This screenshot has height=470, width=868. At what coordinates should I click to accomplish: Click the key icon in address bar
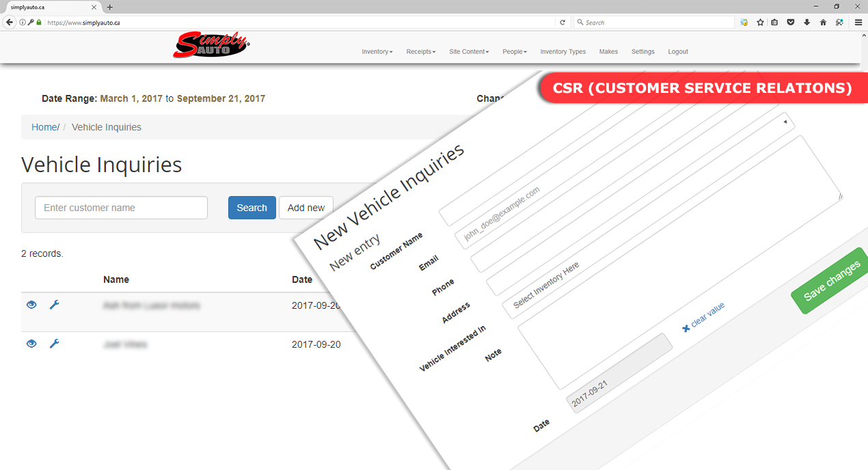[x=31, y=22]
